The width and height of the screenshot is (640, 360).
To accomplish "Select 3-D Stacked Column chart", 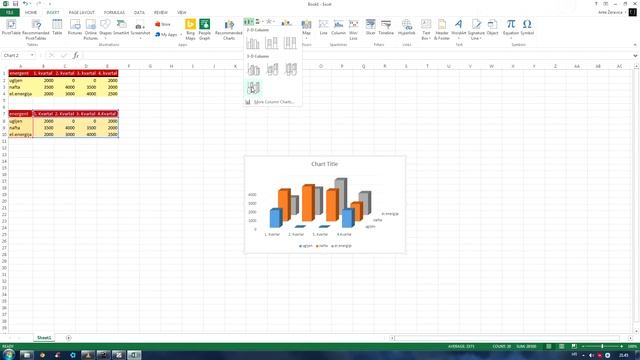I will (x=272, y=69).
